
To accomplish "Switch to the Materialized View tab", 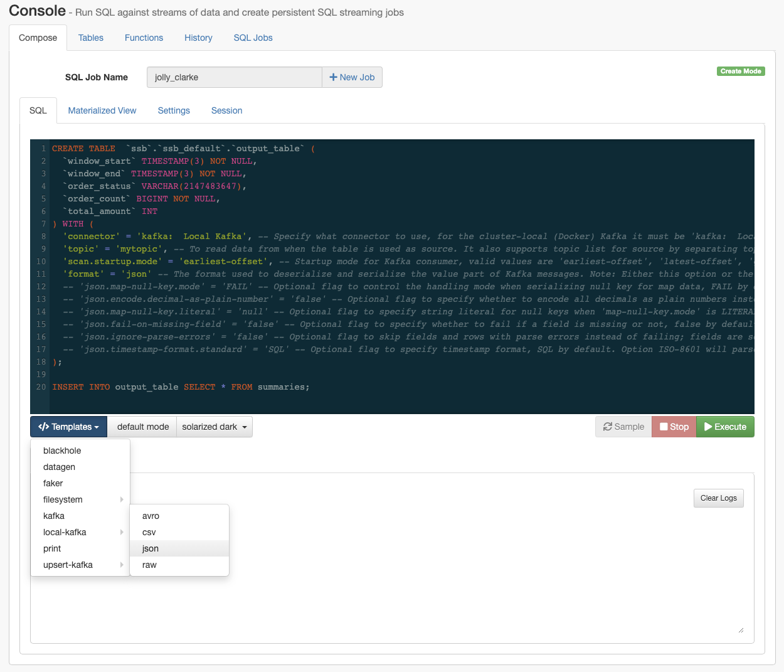I will (x=102, y=110).
